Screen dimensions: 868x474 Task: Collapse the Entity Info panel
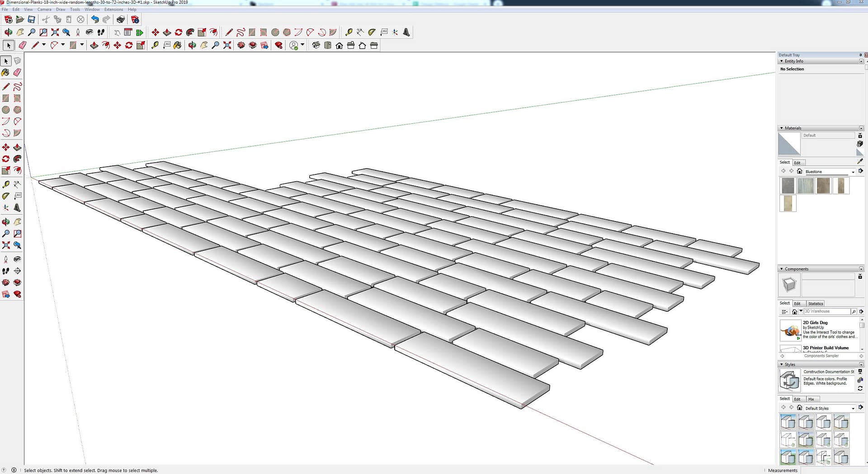coord(782,61)
